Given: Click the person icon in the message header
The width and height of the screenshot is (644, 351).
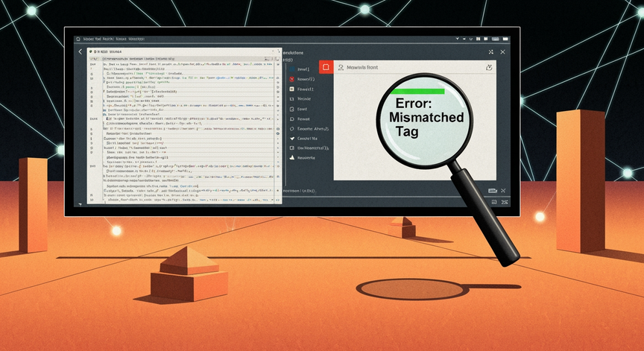Looking at the screenshot, I should pyautogui.click(x=341, y=67).
